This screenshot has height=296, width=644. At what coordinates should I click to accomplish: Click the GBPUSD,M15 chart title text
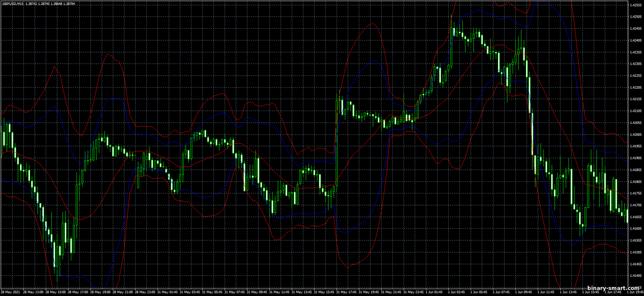point(13,3)
